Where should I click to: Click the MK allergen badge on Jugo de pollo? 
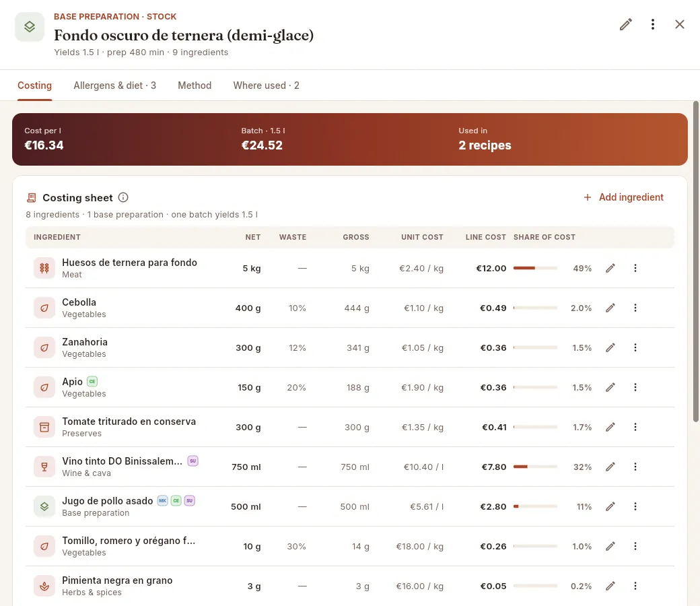point(162,500)
